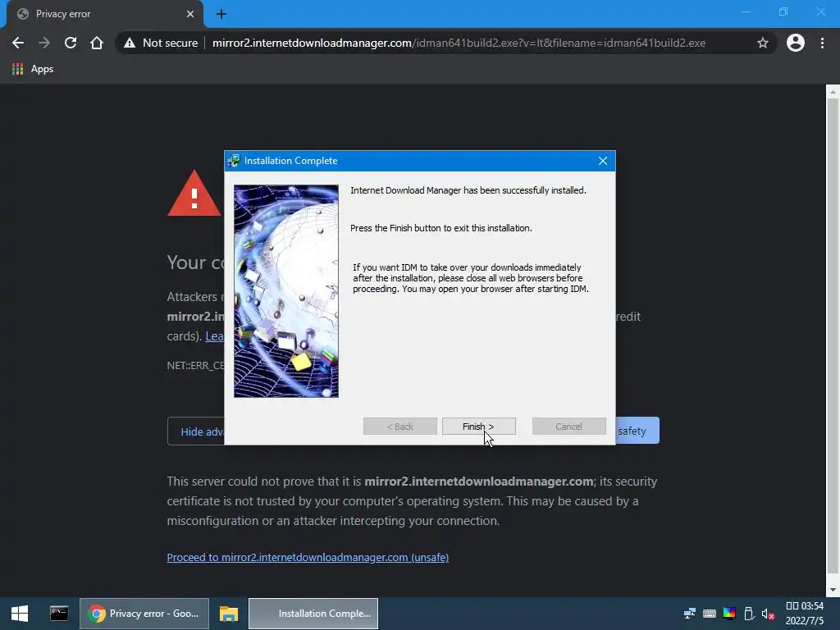Click the Not secure warning indicator
The image size is (840, 630).
coord(161,43)
